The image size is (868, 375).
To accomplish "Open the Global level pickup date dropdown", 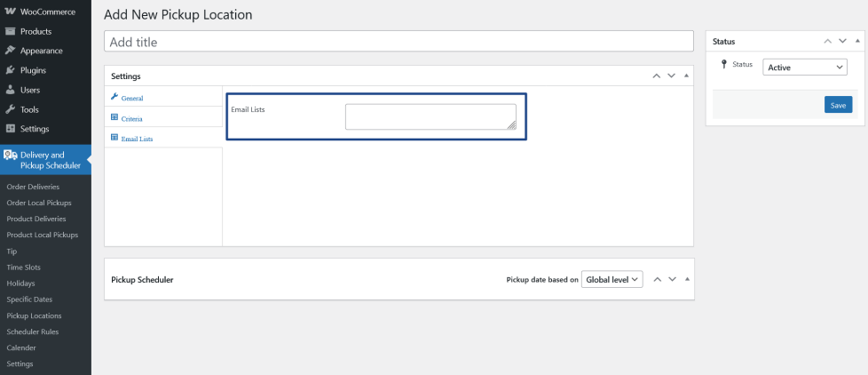I will click(612, 280).
